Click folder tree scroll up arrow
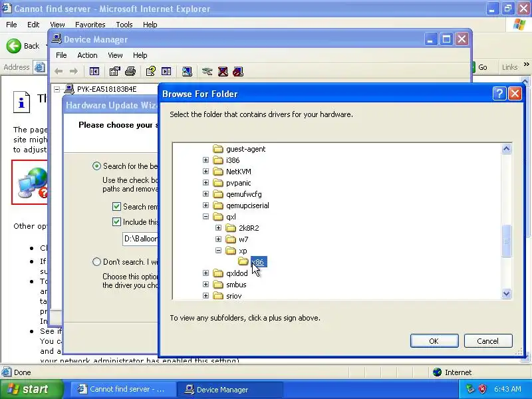Image resolution: width=532 pixels, height=399 pixels. pyautogui.click(x=506, y=148)
